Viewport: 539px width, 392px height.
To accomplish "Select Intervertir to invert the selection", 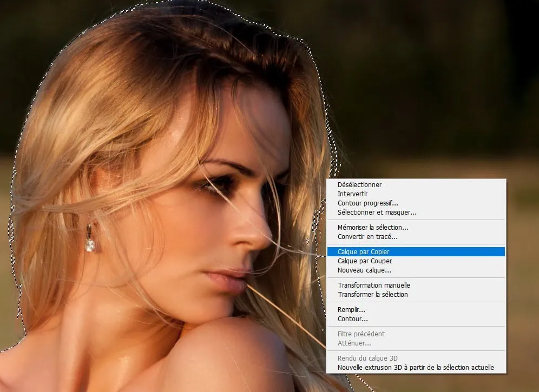I will click(x=352, y=194).
